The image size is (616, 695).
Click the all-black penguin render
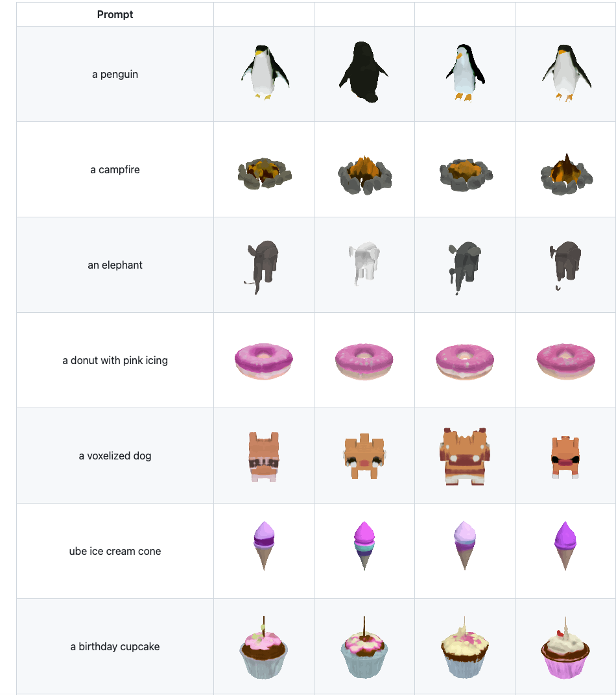pyautogui.click(x=364, y=73)
